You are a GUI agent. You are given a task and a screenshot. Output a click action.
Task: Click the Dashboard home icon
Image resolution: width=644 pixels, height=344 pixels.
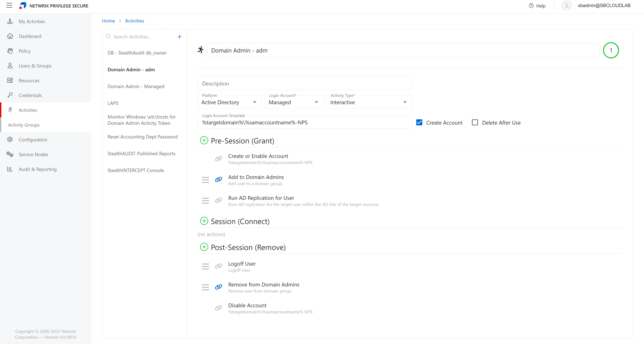coord(10,36)
